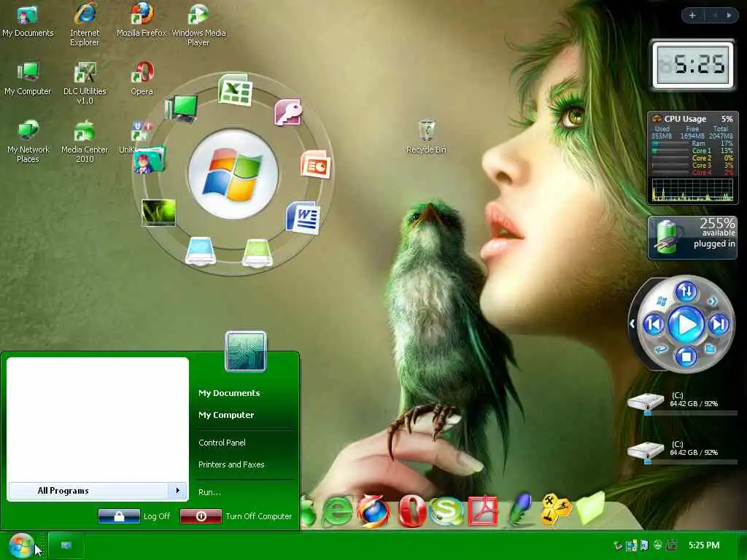Select Printers and Faxes in Start menu
Image resolution: width=747 pixels, height=560 pixels.
tap(231, 464)
